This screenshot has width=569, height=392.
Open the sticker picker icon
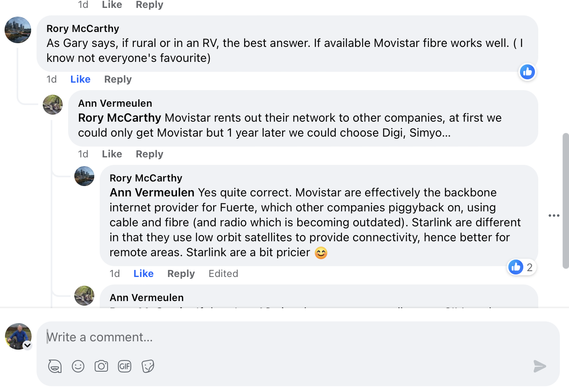[148, 366]
